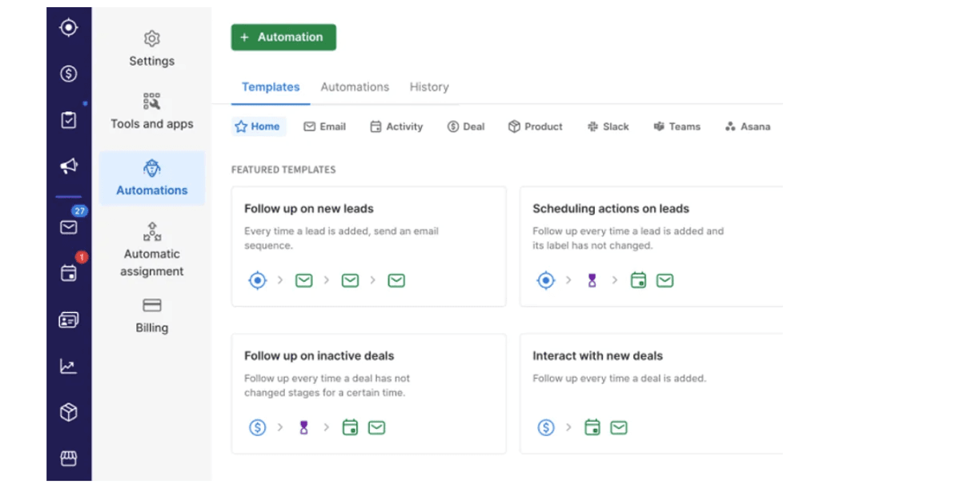Viewport: 980px width, 497px height.
Task: Click the FEATURED TEMPLATES heading
Action: 283,170
